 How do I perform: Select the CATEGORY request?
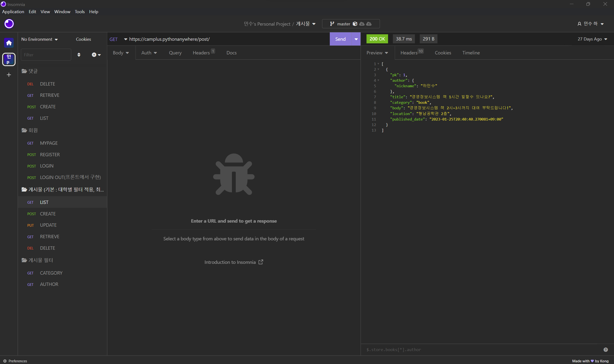pyautogui.click(x=62, y=273)
